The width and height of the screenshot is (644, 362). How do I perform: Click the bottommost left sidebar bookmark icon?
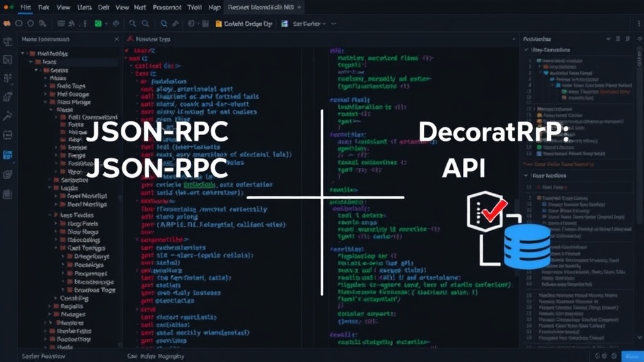[8, 194]
